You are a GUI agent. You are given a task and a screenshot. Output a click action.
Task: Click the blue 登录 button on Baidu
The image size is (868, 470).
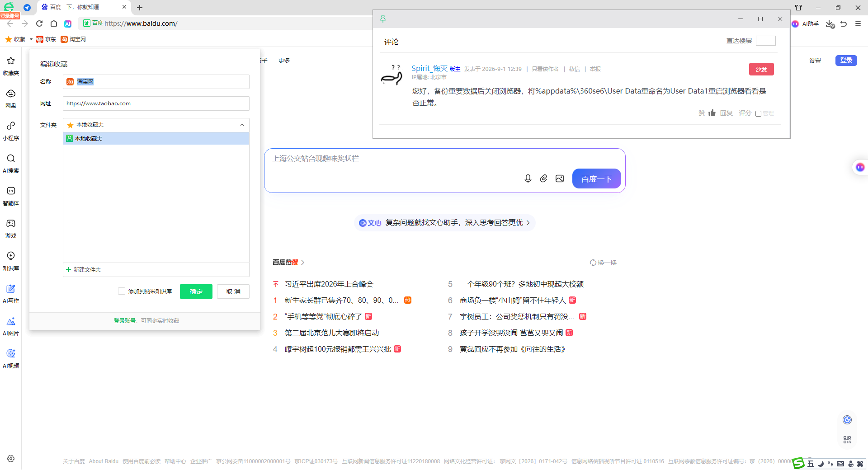[x=846, y=61]
